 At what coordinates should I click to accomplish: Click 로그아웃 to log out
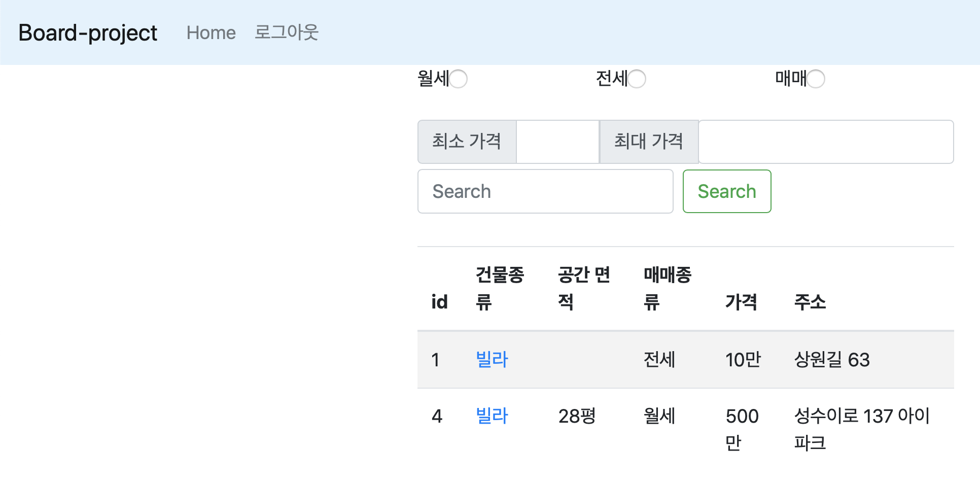[286, 33]
